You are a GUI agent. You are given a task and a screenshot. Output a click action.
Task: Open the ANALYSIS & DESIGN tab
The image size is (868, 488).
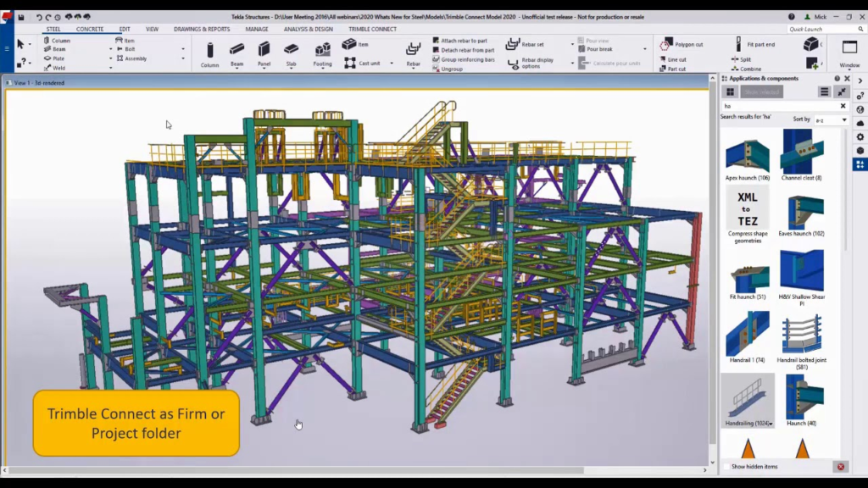(x=309, y=30)
